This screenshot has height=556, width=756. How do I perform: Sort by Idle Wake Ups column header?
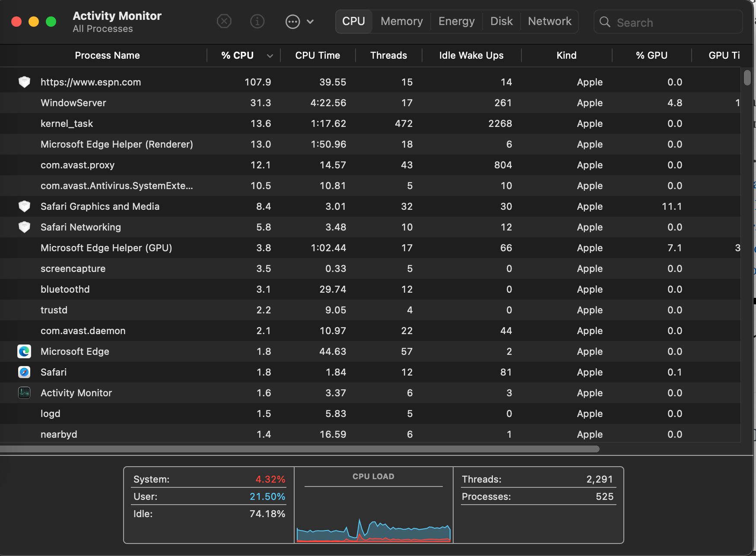[471, 55]
